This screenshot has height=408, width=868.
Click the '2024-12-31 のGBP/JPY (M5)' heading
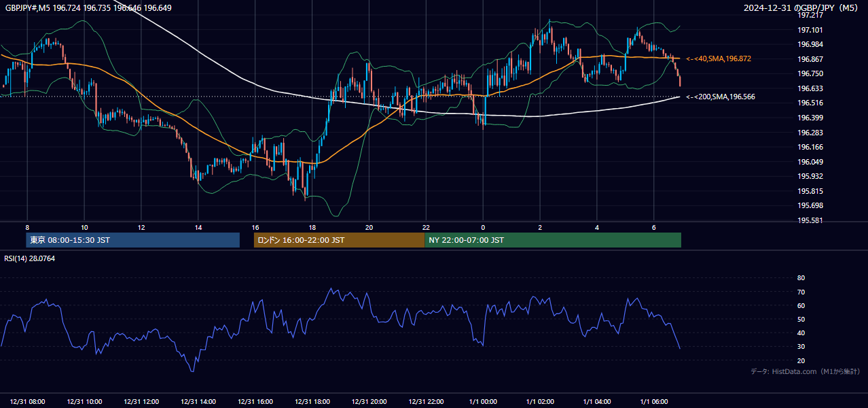(802, 7)
